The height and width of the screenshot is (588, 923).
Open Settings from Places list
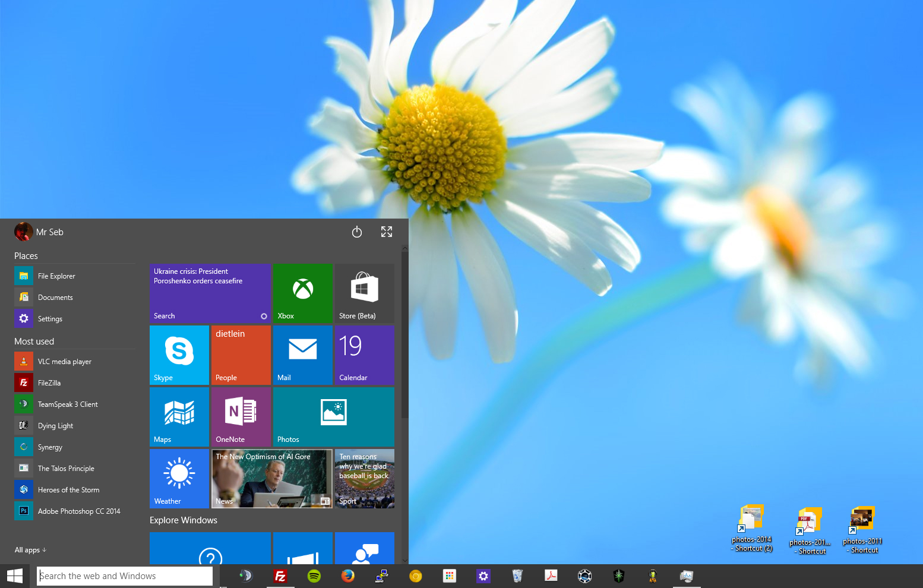point(49,319)
